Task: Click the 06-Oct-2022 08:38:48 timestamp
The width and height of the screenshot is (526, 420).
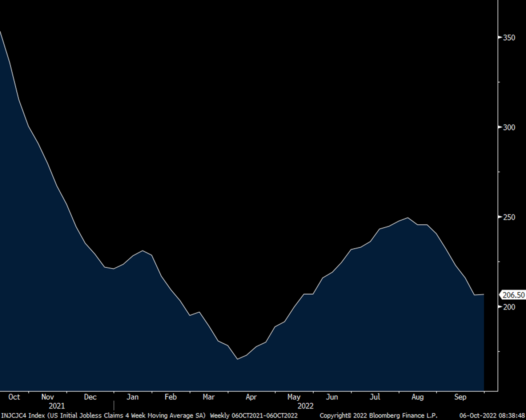Action: coord(492,415)
